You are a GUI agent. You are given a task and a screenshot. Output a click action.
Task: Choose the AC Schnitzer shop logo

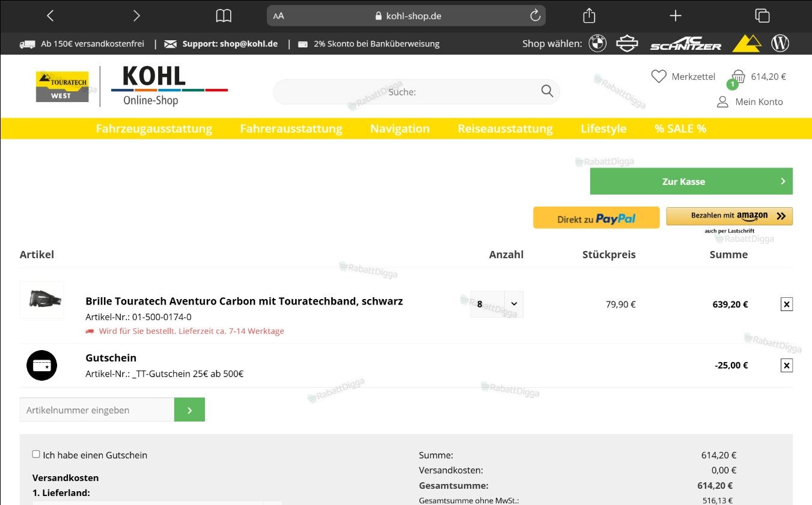[x=686, y=44]
